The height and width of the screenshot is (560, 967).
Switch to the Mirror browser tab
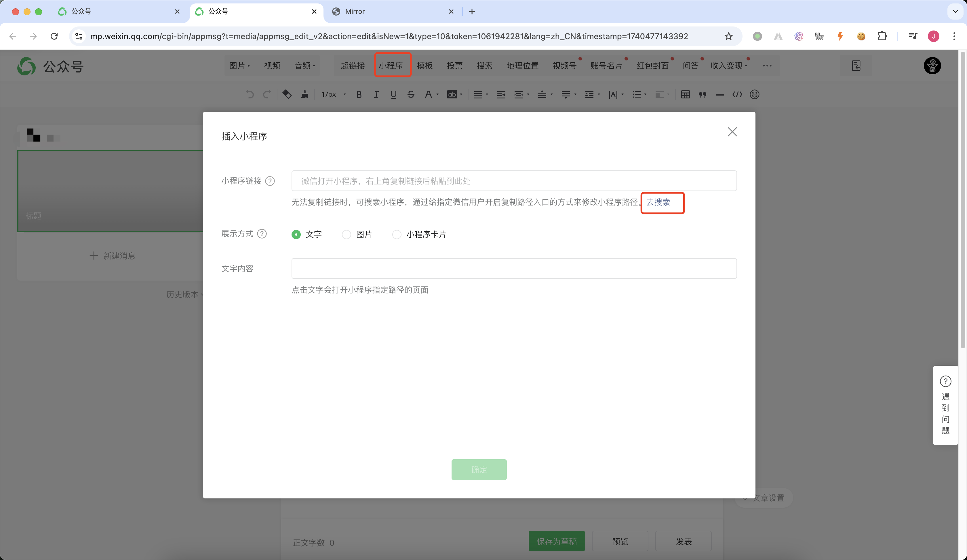[393, 12]
